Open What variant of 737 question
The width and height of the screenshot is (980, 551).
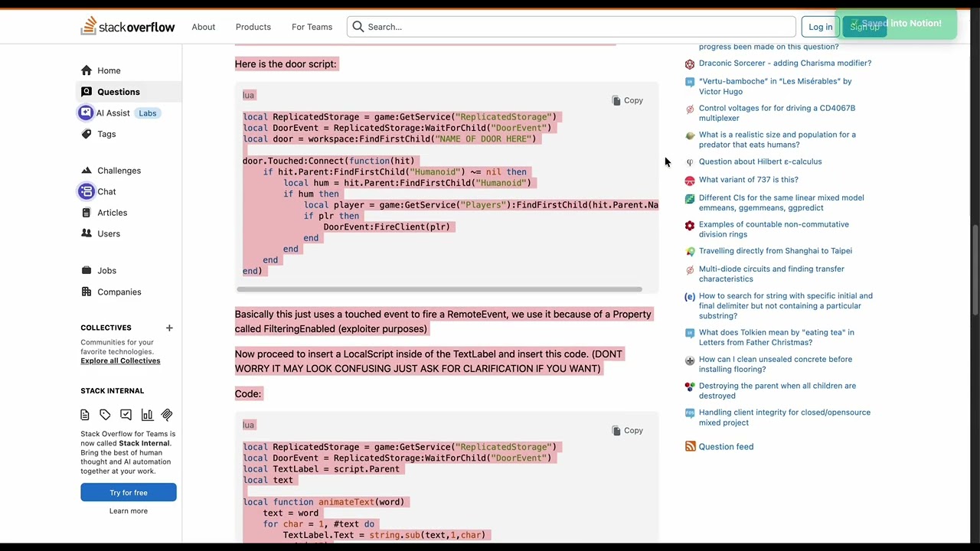(748, 180)
